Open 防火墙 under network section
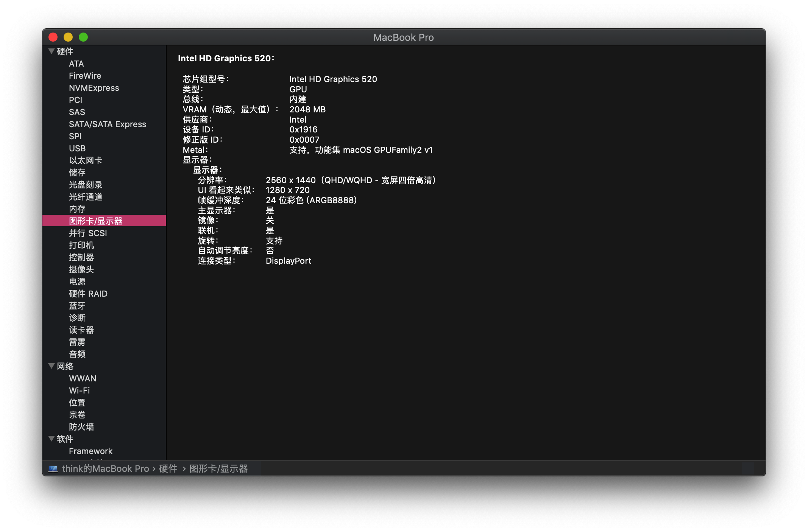The width and height of the screenshot is (808, 532). [81, 427]
